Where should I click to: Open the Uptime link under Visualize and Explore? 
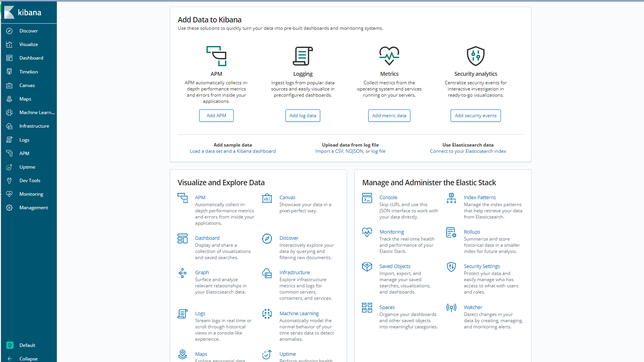(288, 354)
